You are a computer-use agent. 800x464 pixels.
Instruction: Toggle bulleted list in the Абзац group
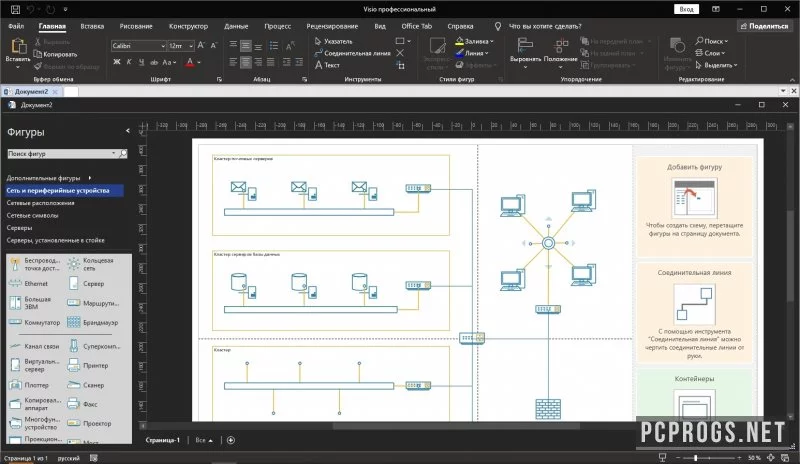click(274, 45)
